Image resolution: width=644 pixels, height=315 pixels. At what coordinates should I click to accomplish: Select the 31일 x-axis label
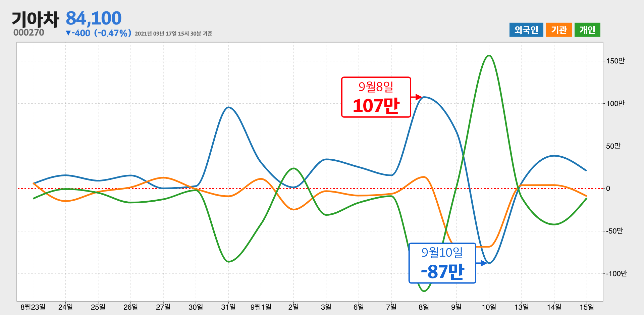click(x=228, y=307)
